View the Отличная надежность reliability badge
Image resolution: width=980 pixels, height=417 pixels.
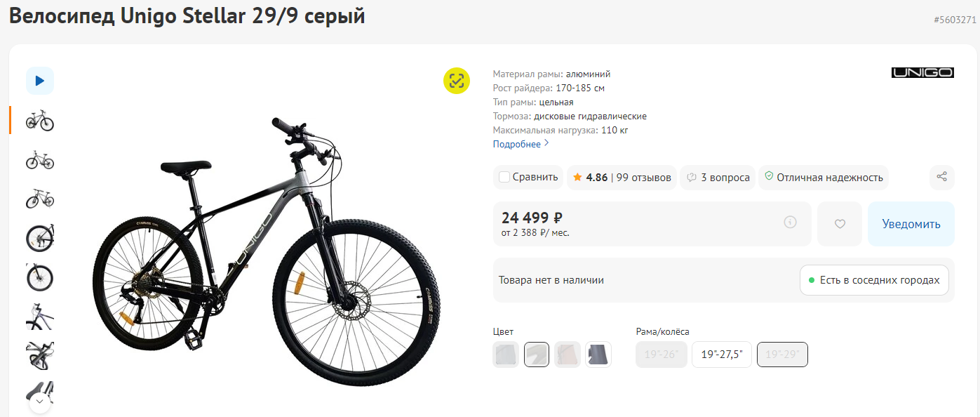[823, 178]
